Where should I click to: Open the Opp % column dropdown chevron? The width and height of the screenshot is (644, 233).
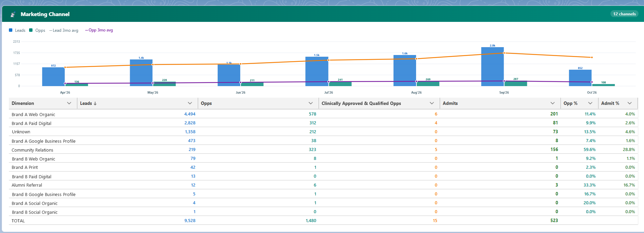click(x=590, y=103)
